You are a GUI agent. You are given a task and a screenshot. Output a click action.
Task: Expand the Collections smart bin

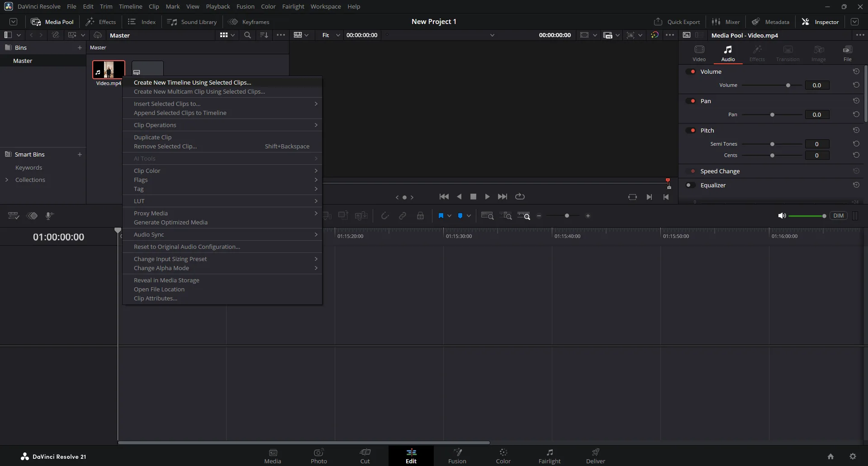point(7,180)
